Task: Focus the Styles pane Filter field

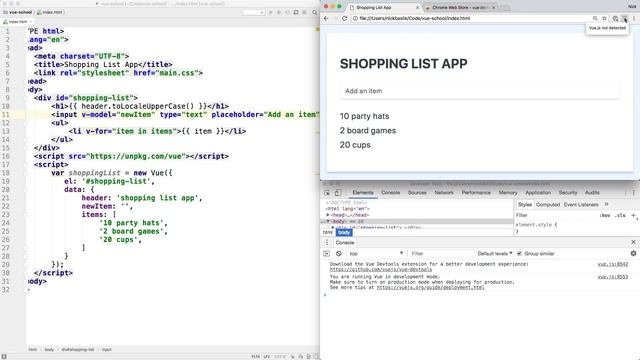Action: click(555, 215)
